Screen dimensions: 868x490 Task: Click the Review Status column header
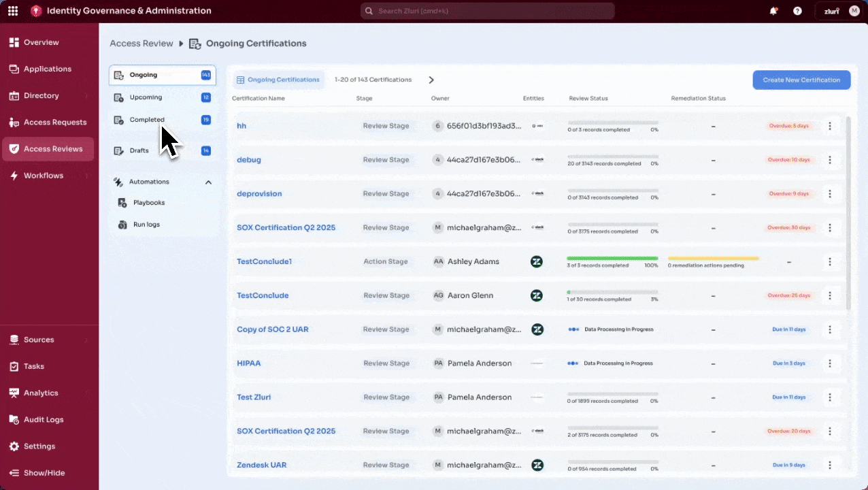[588, 99]
